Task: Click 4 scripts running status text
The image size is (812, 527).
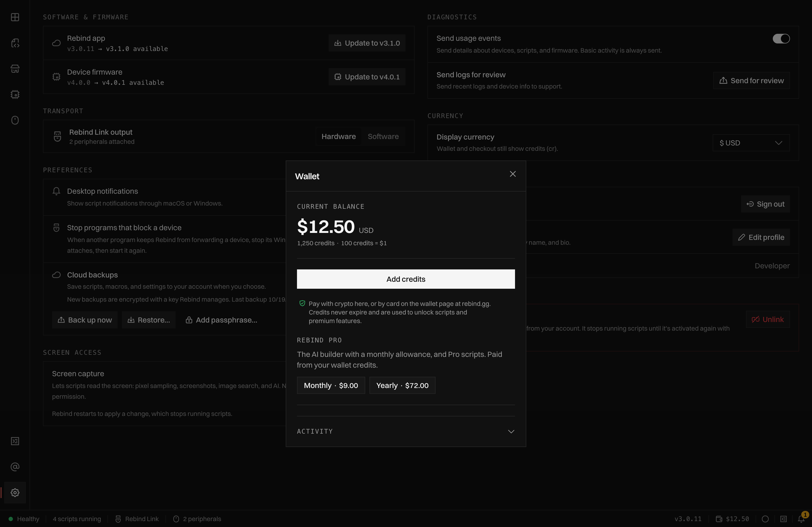Action: 77,519
